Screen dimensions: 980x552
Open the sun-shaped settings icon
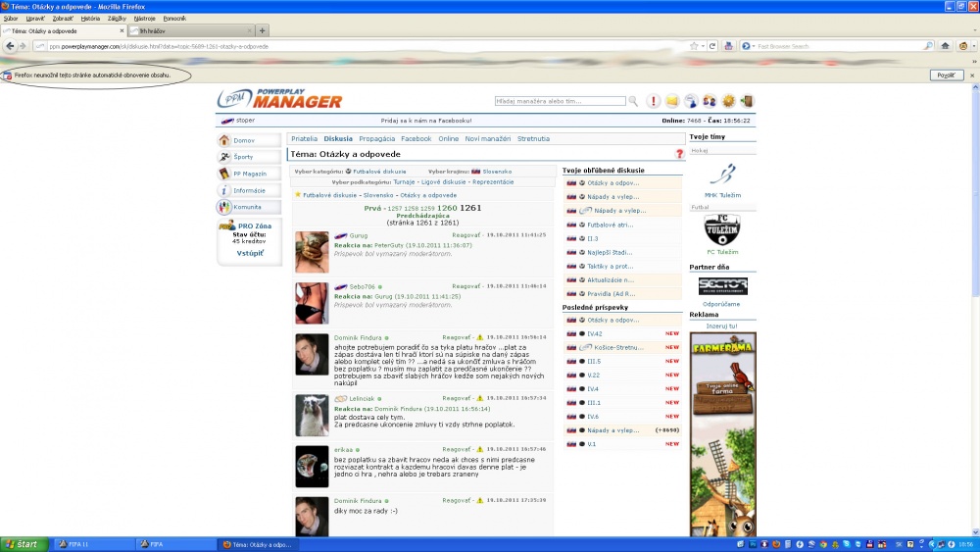tap(729, 101)
